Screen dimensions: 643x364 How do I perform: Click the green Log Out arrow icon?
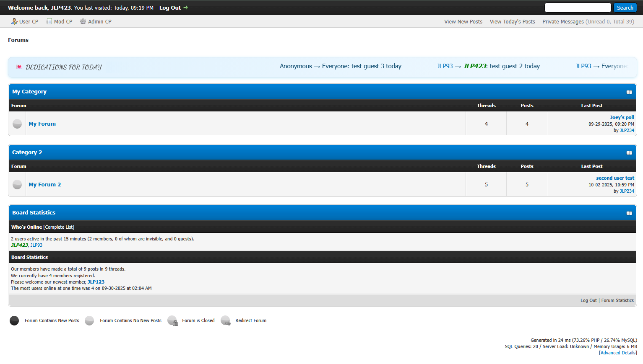pyautogui.click(x=186, y=8)
